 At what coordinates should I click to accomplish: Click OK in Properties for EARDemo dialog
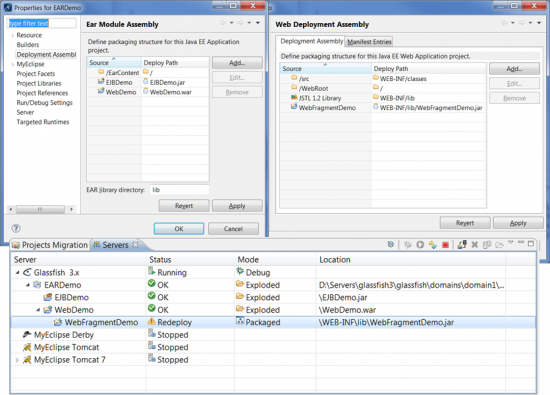tap(179, 229)
